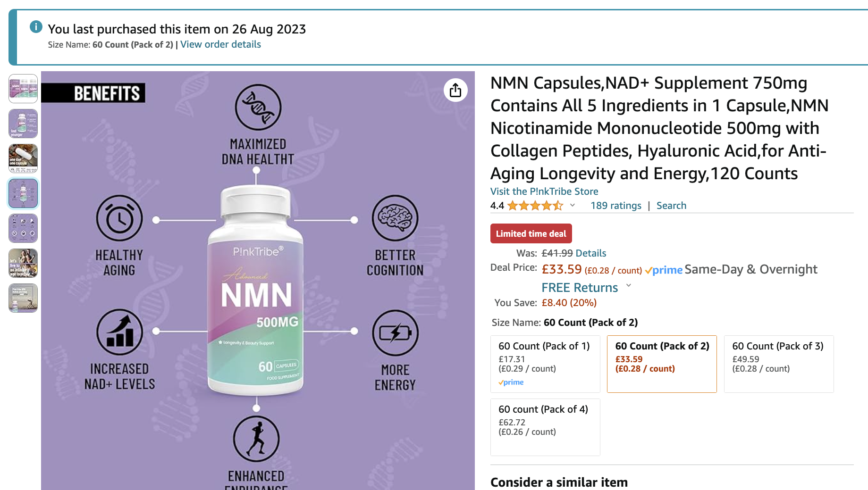Select the first product image thumbnail

[23, 89]
